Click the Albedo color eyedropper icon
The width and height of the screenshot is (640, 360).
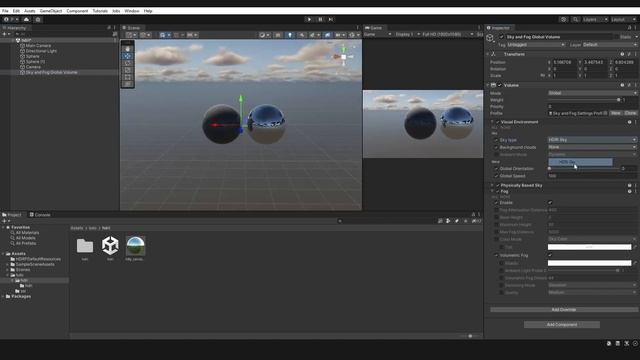[635, 263]
